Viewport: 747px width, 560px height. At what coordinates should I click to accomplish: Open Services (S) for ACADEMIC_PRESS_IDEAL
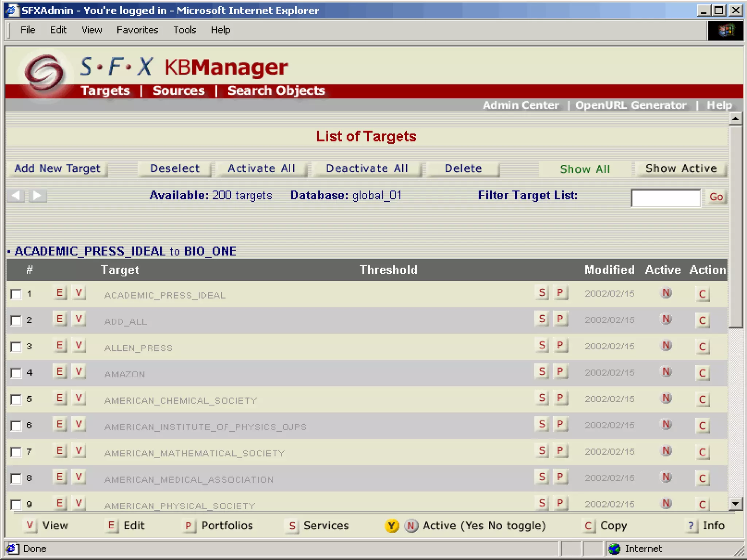click(542, 293)
